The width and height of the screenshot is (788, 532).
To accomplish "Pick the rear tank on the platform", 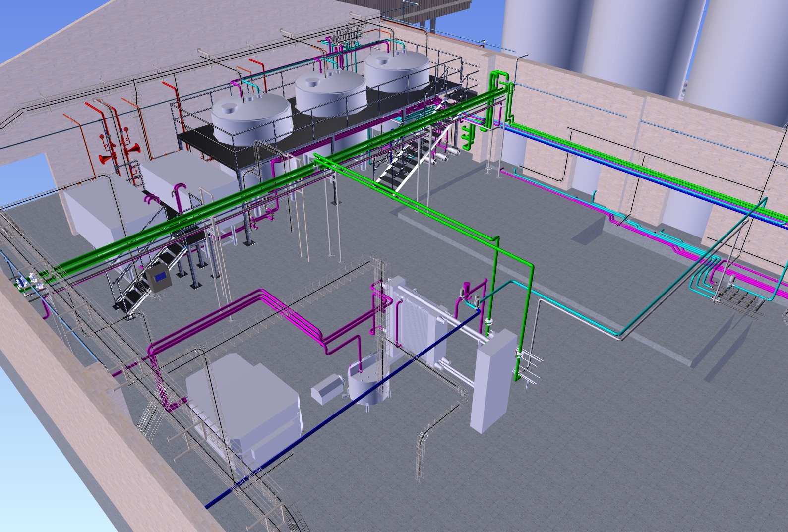I will coord(397,69).
